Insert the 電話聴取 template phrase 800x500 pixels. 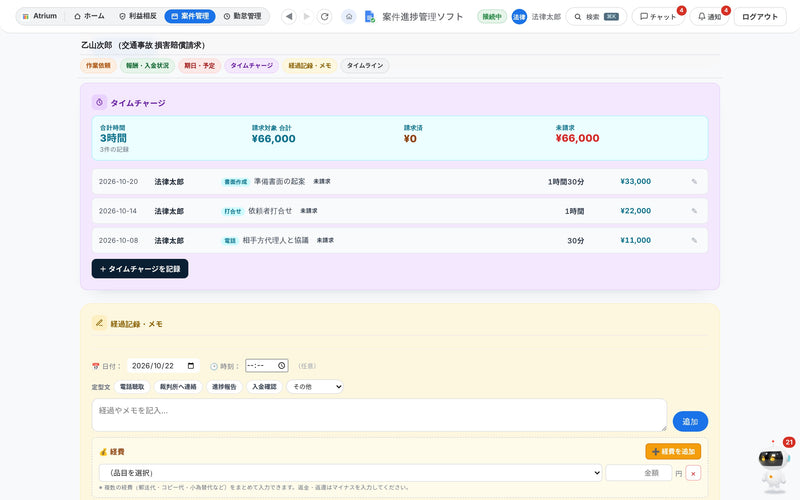coord(132,387)
